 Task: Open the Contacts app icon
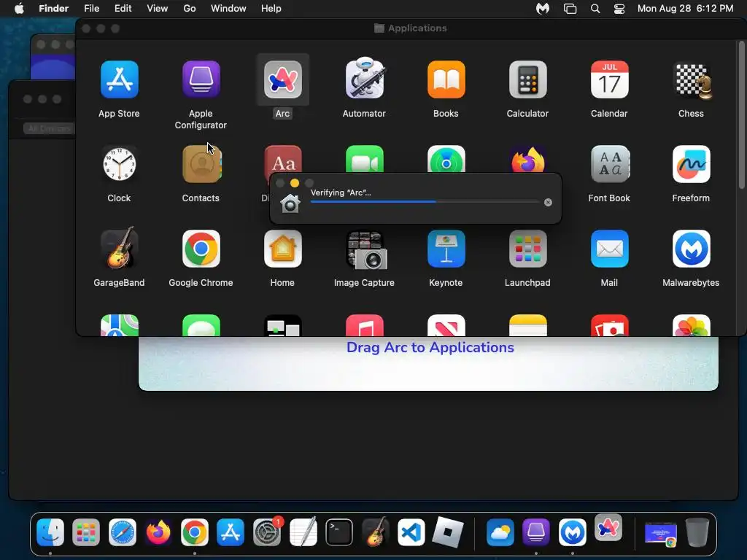(201, 164)
